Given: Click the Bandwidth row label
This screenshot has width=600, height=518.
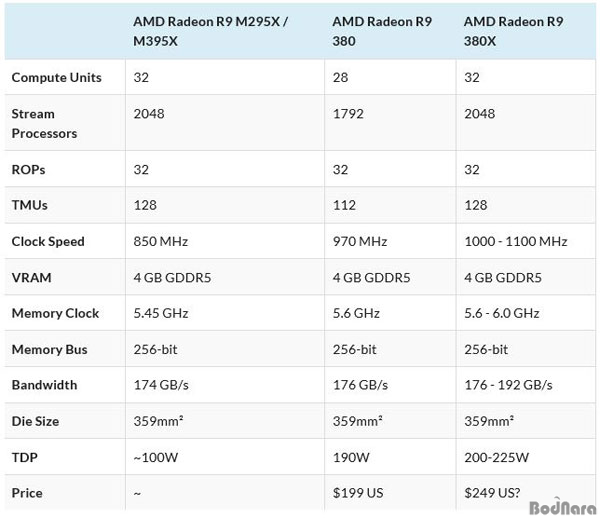Looking at the screenshot, I should click(x=44, y=385).
